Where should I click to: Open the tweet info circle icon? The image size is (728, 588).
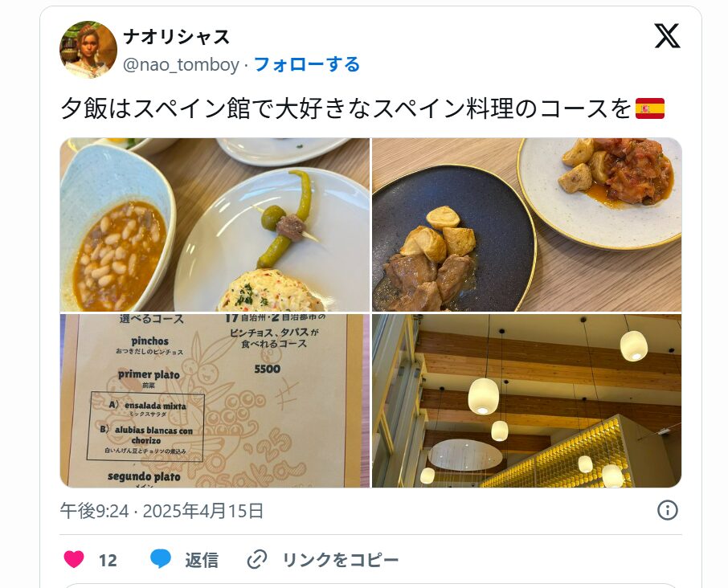[668, 510]
